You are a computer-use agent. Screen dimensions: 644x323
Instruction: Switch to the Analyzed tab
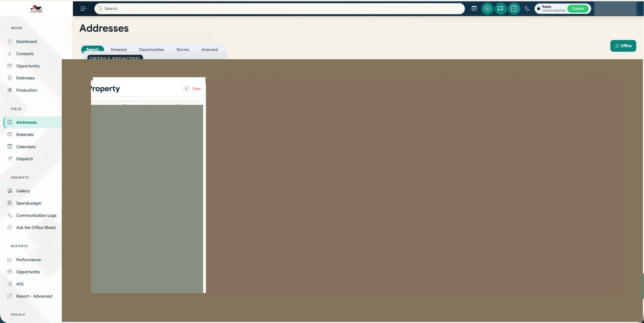tap(209, 49)
